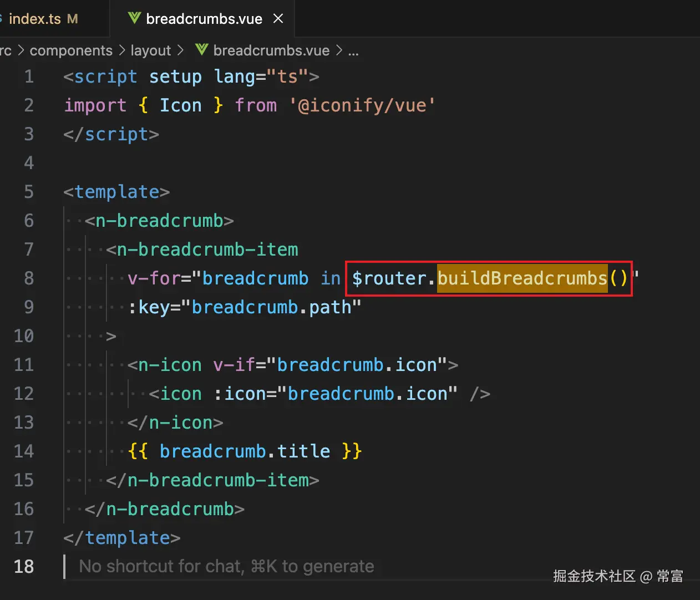Open breadcrumbs.vue in the path breadcrumb
700x600 pixels.
click(271, 50)
